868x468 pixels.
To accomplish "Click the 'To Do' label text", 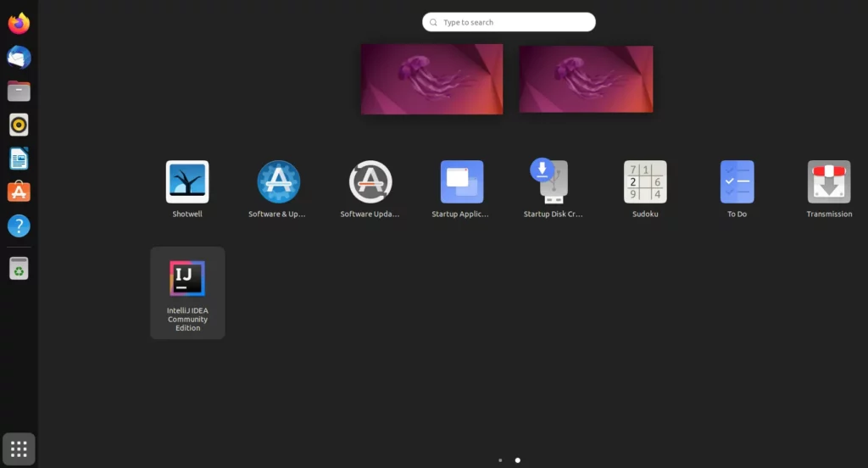I will coord(737,214).
